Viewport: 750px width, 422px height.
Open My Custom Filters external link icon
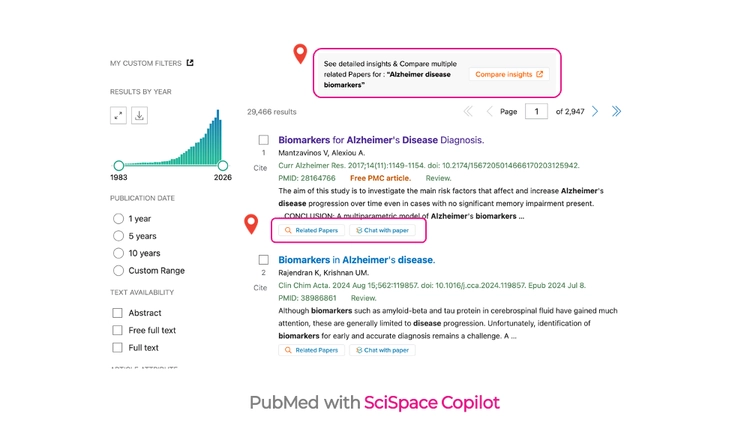190,63
